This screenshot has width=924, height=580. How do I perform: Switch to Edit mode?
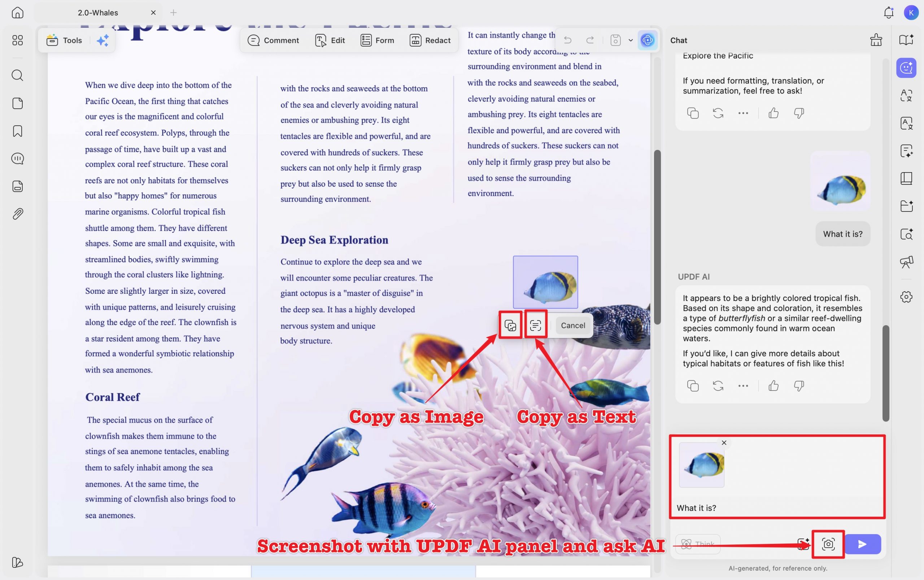330,40
